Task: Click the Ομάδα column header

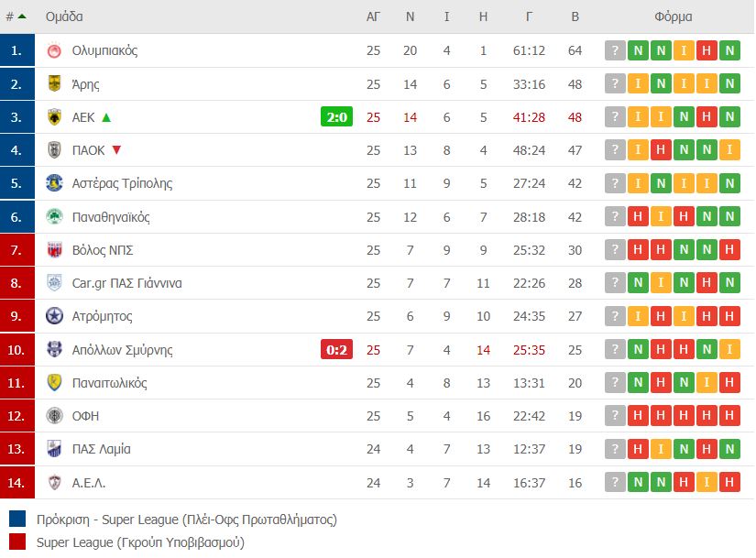Action: [x=63, y=16]
